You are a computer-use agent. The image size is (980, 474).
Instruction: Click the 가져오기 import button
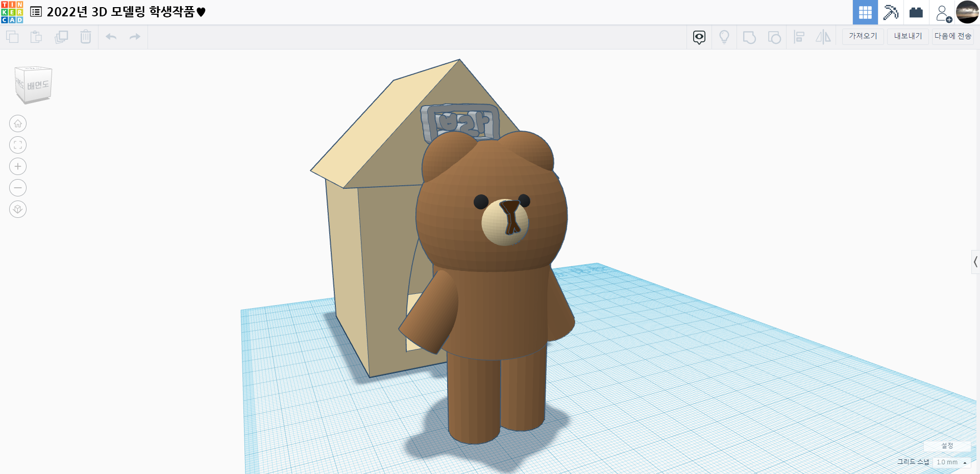click(863, 36)
